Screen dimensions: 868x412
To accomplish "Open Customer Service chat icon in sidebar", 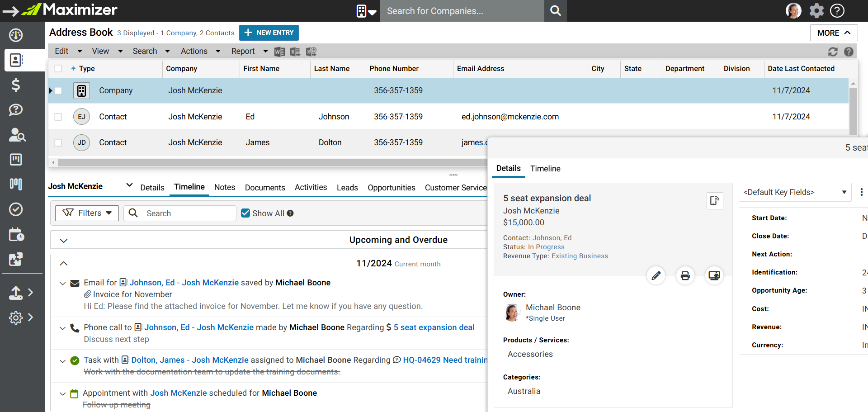I will [x=16, y=109].
